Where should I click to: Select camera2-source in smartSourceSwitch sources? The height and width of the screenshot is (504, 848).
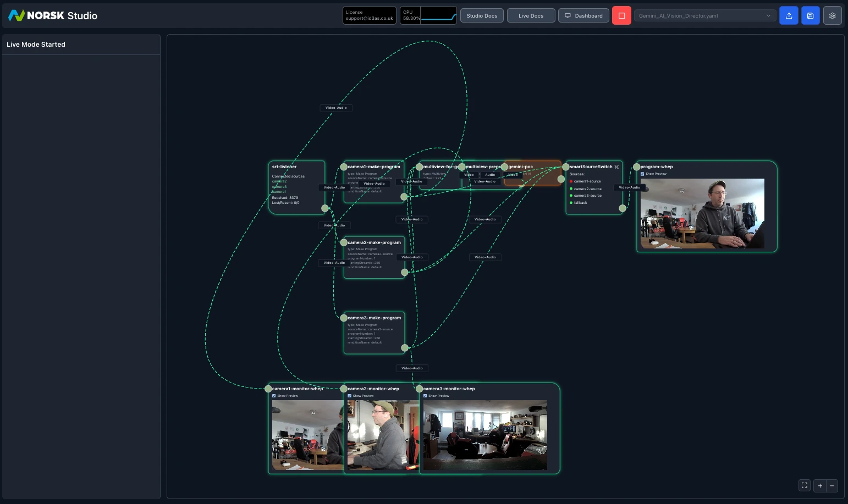(587, 189)
